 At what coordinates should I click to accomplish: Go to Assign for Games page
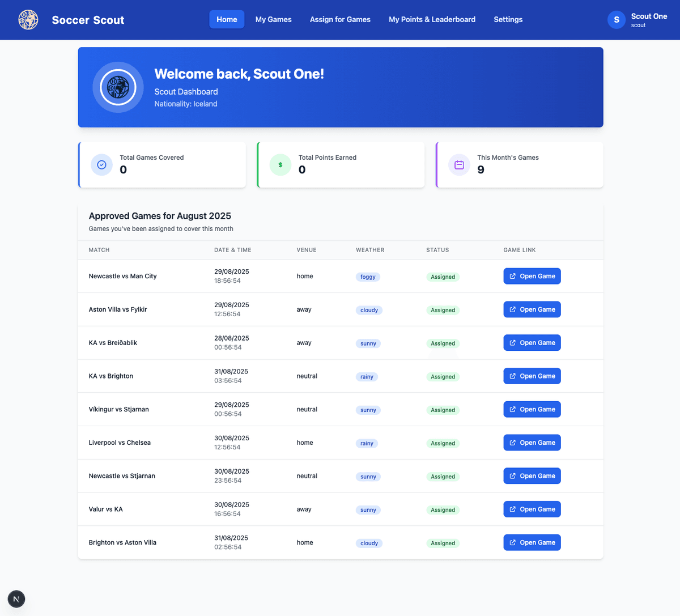point(340,19)
